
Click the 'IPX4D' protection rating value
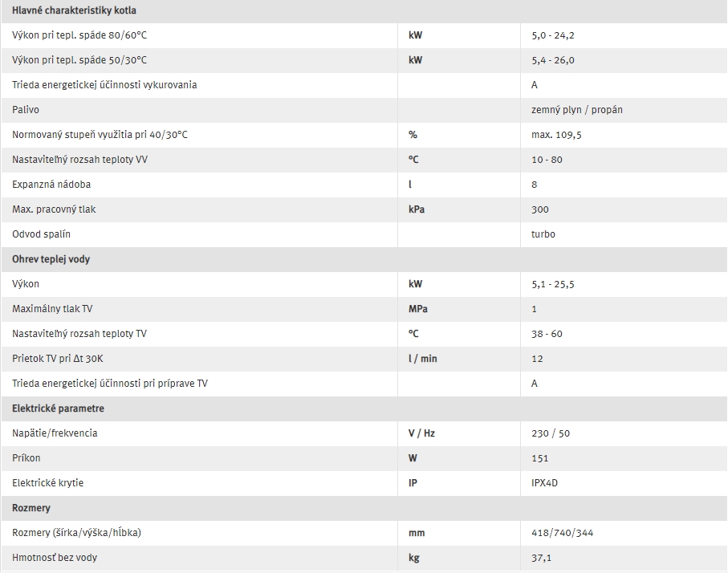tap(544, 483)
